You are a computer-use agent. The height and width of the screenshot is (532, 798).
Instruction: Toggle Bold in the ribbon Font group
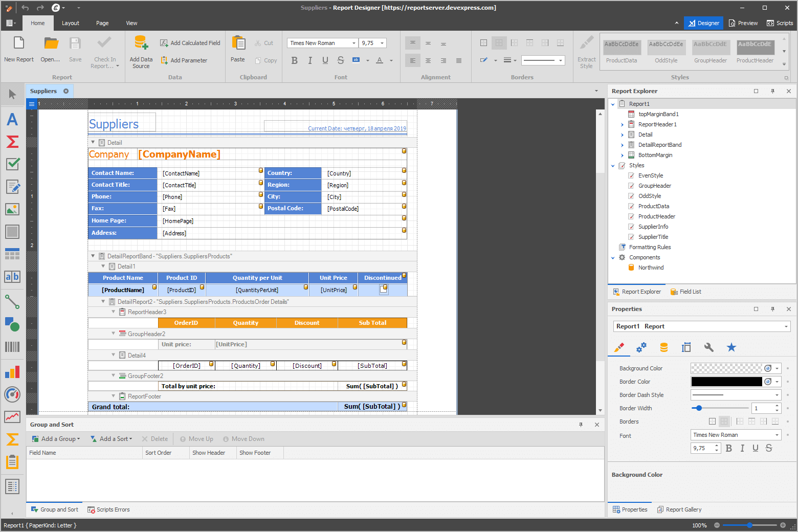295,60
